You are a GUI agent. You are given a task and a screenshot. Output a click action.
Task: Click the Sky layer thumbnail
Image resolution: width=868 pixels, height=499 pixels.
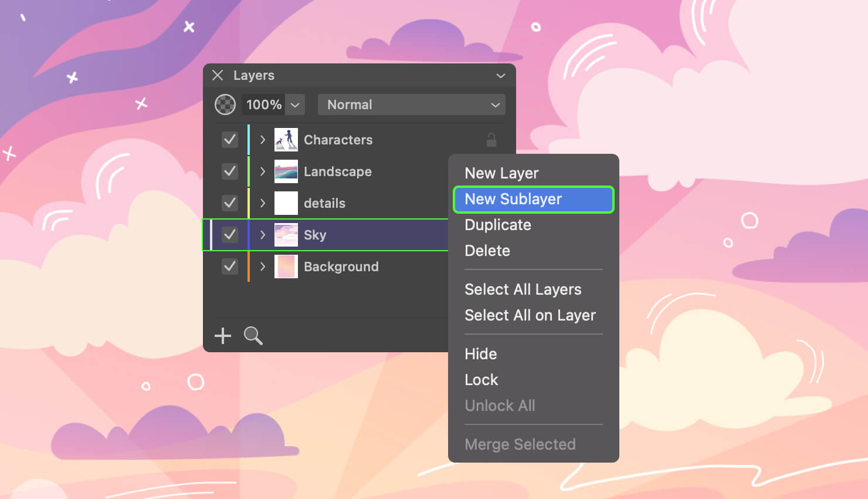click(286, 235)
